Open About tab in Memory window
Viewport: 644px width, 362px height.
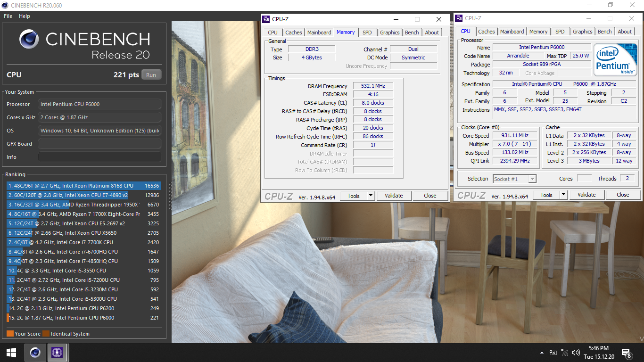(x=432, y=33)
